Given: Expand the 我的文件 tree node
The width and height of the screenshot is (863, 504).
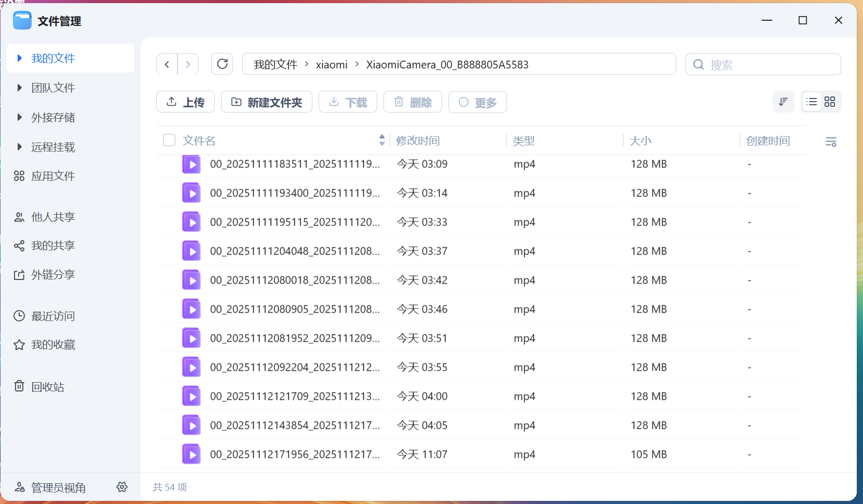Looking at the screenshot, I should tap(20, 58).
